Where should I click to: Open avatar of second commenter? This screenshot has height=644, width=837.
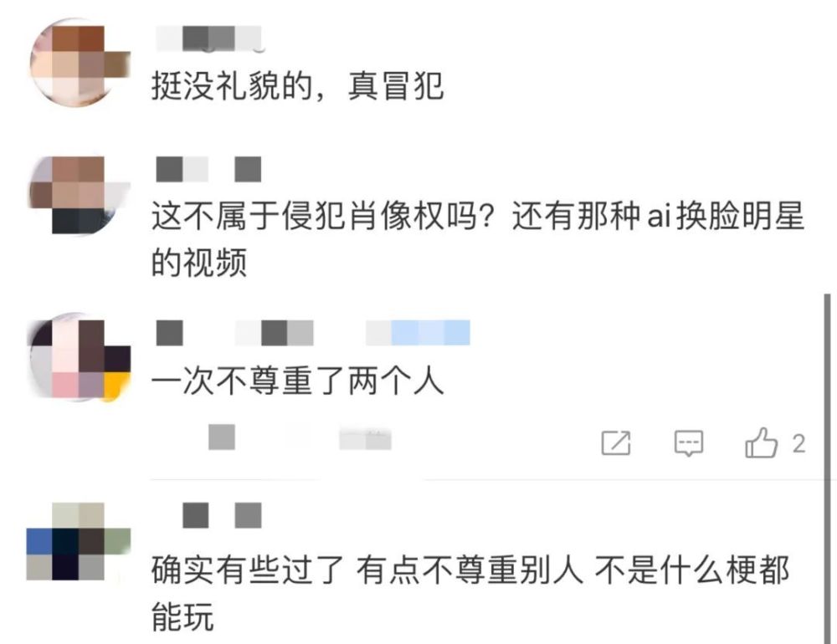click(x=79, y=195)
